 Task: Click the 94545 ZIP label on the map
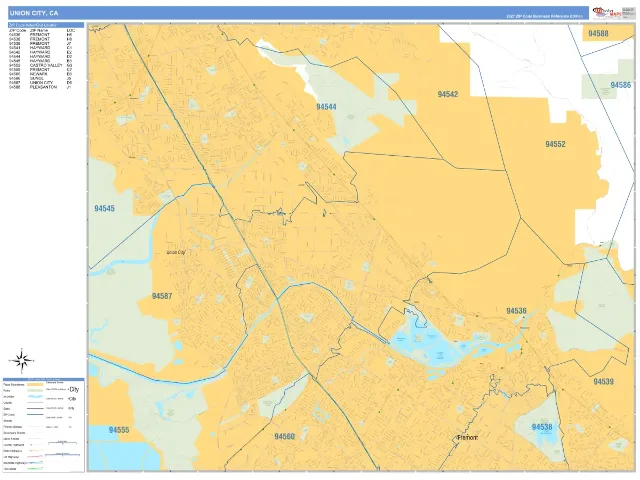tap(104, 209)
